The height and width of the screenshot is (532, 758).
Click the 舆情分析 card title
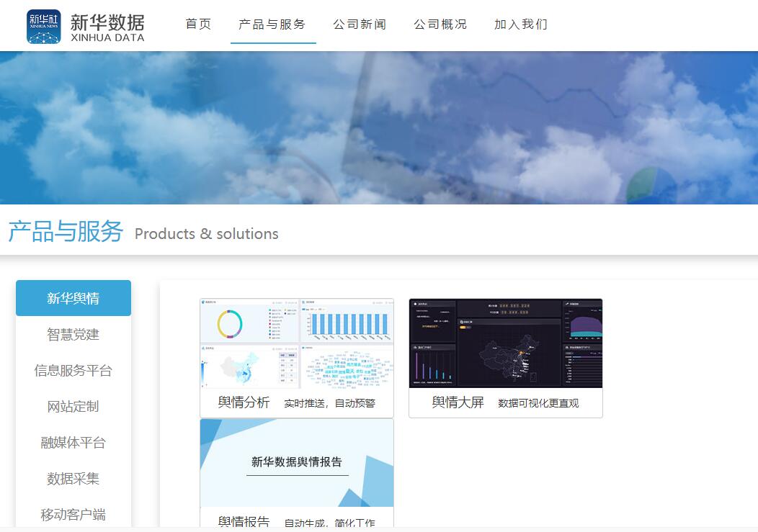click(244, 402)
